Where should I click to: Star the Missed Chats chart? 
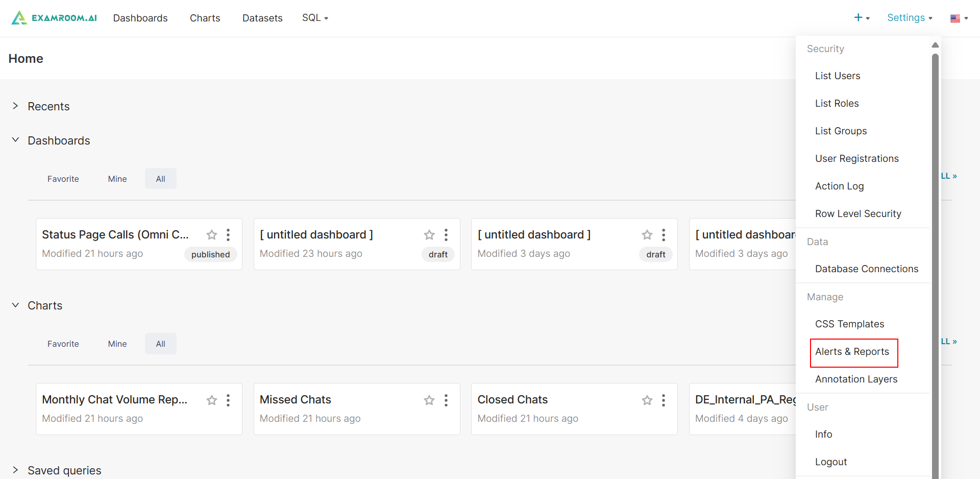(x=429, y=400)
